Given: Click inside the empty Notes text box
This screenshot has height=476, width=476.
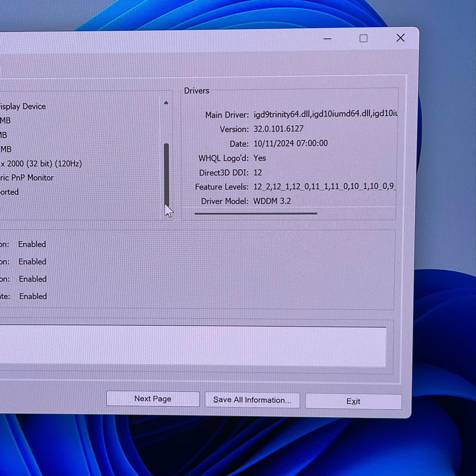Looking at the screenshot, I should tap(193, 346).
